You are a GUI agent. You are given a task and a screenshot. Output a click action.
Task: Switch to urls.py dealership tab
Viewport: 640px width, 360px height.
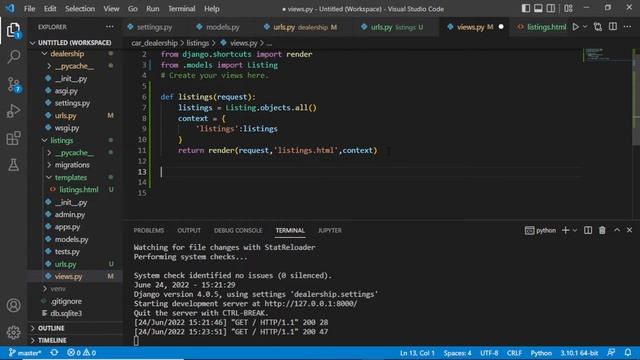pos(300,27)
